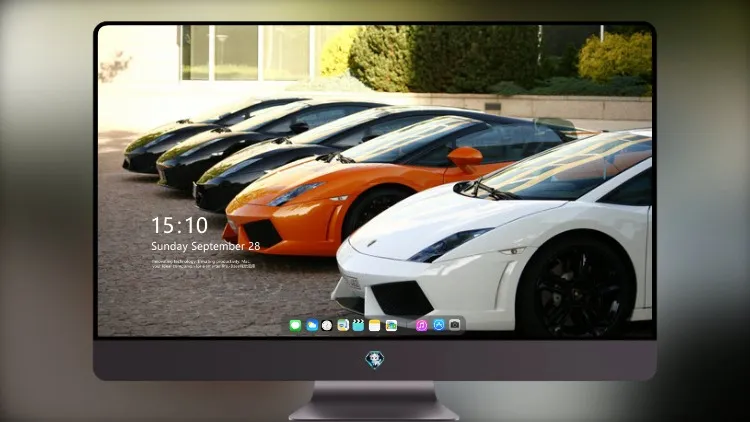This screenshot has height=422, width=750.
Task: Open the Camera app in the dock
Action: 455,325
